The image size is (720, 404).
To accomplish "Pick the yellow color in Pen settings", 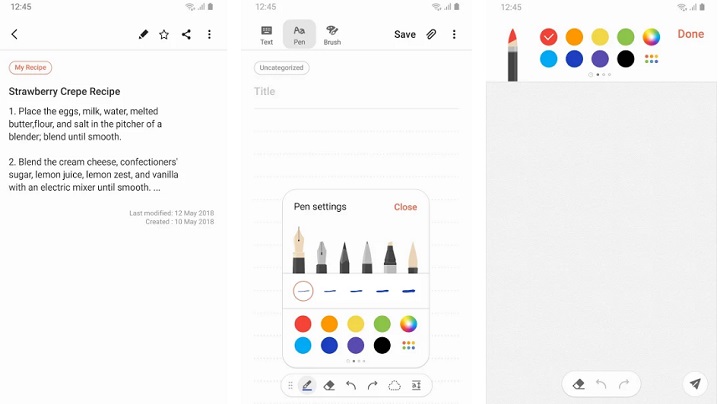I will (x=356, y=324).
